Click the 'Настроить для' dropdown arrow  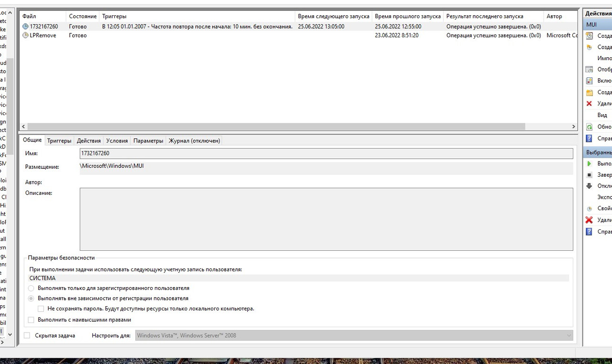(568, 335)
